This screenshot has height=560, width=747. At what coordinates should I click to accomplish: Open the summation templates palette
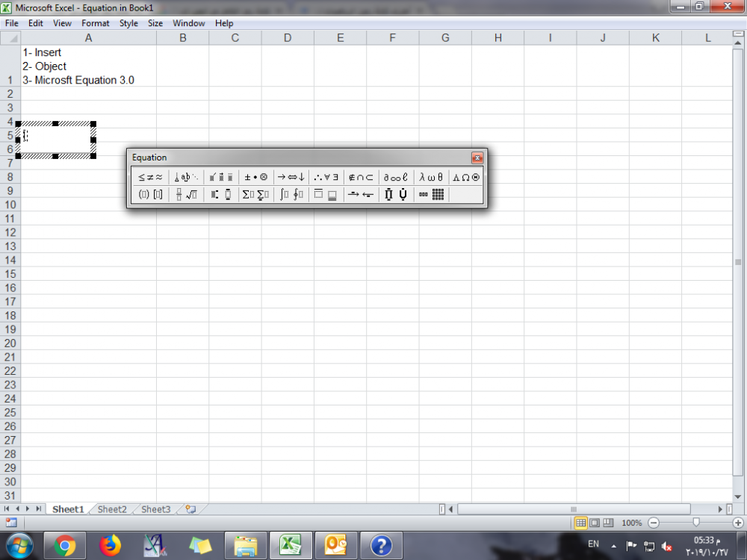click(x=255, y=195)
